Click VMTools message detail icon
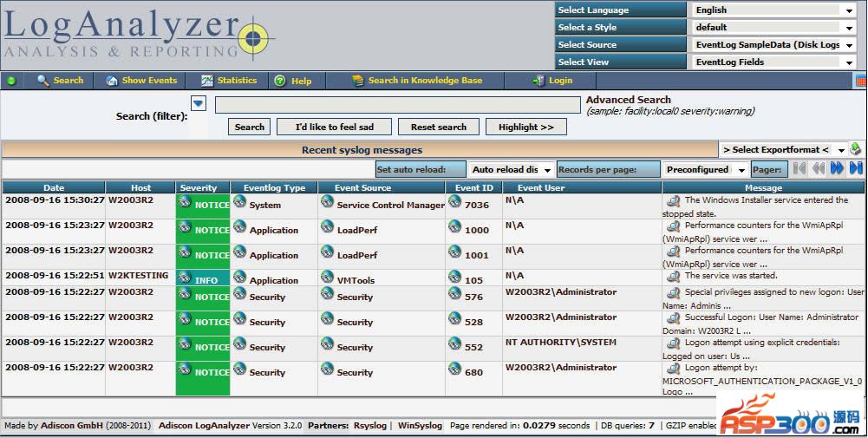868x438 pixels. (673, 276)
